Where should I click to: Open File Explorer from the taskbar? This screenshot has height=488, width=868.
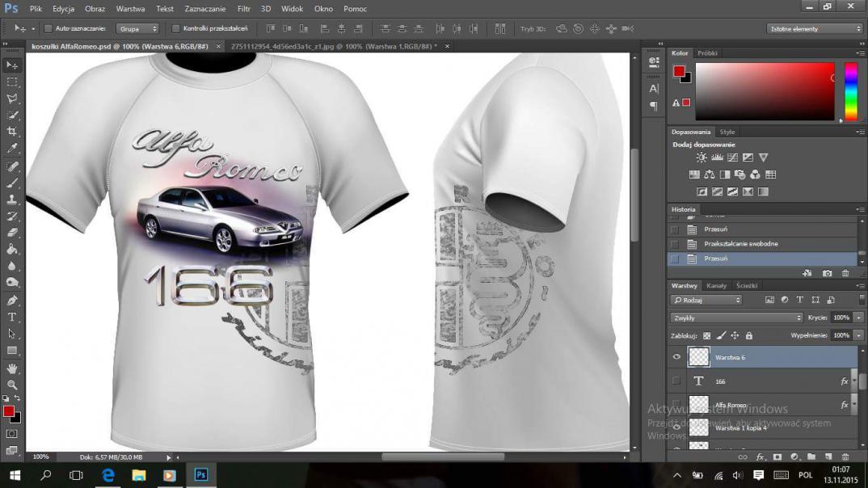138,475
